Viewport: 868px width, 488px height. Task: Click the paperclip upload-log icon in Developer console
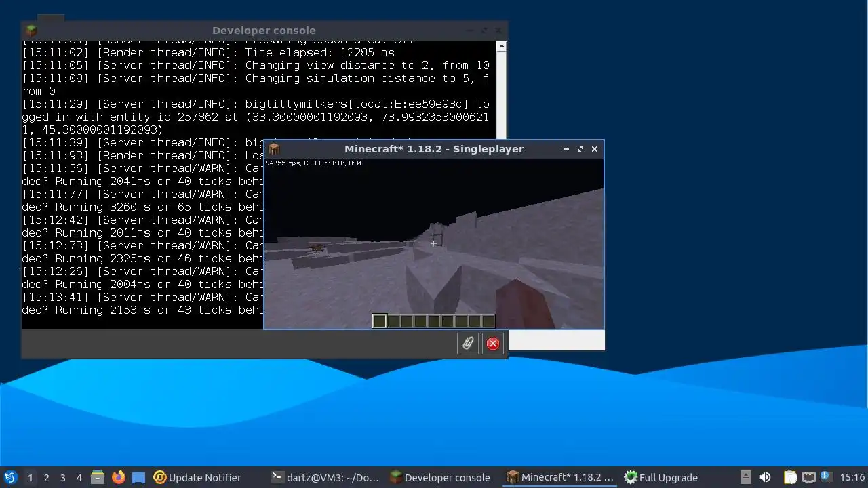468,344
